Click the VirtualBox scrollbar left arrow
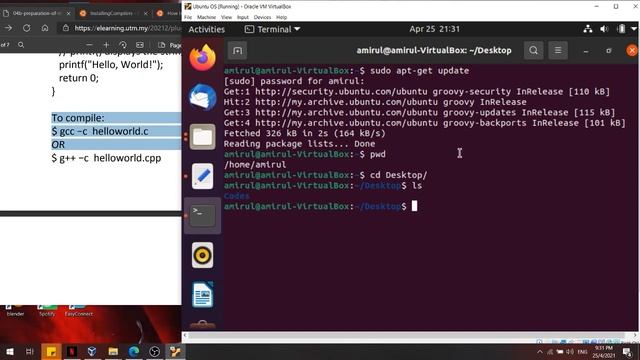Viewport: 640px width, 360px height. pyautogui.click(x=185, y=335)
